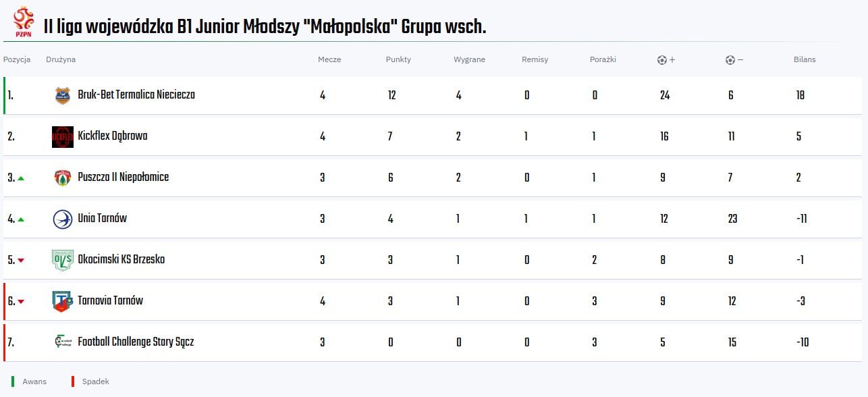Click the Kickflex Dąbrowa club logo
Image resolution: width=868 pixels, height=397 pixels.
(63, 136)
